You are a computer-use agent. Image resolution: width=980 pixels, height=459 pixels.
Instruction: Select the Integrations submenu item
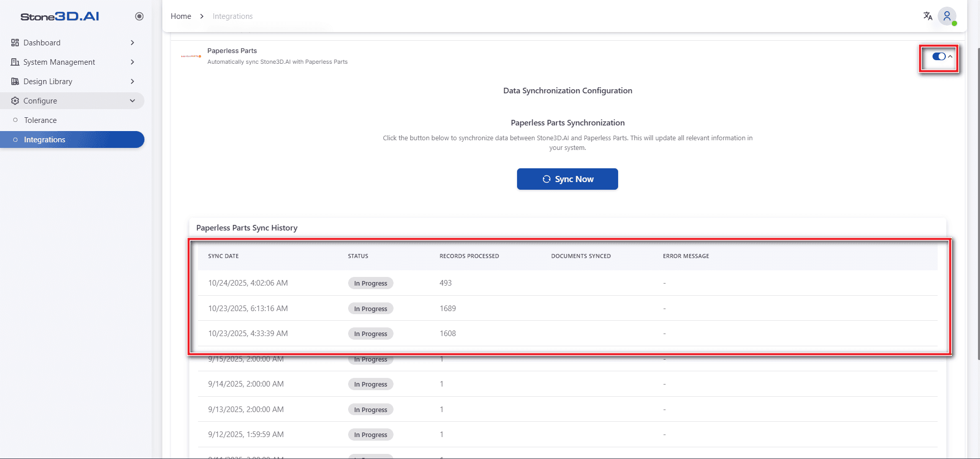pyautogui.click(x=72, y=140)
